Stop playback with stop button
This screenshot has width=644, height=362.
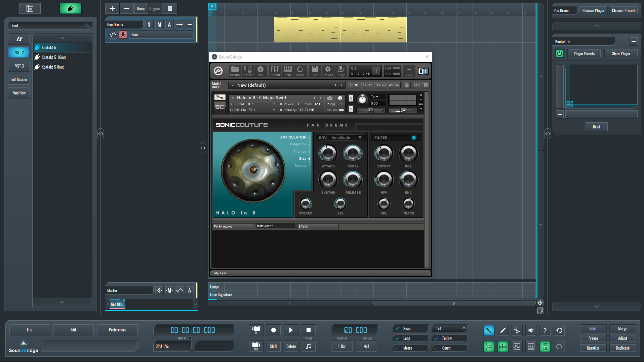[308, 330]
